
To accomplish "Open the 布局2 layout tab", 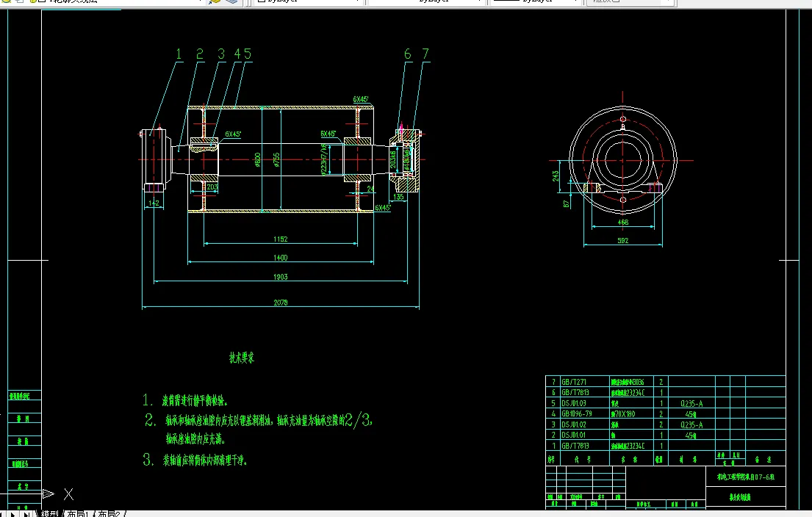I will (109, 513).
